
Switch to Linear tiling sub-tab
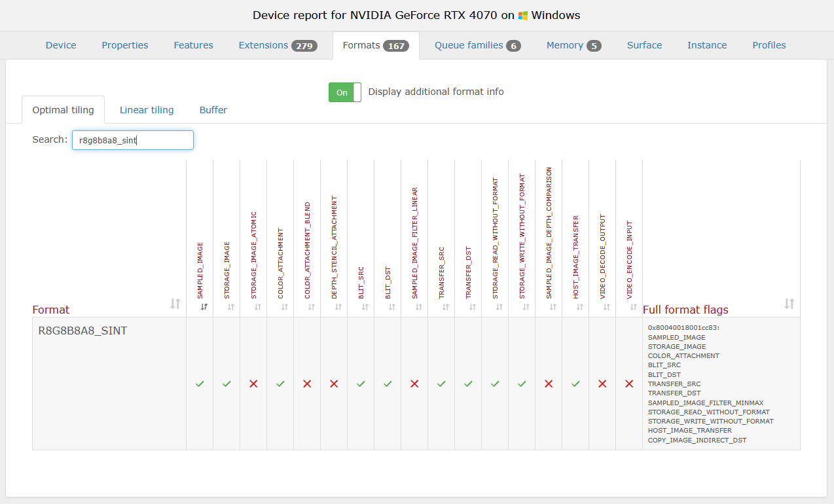tap(147, 110)
